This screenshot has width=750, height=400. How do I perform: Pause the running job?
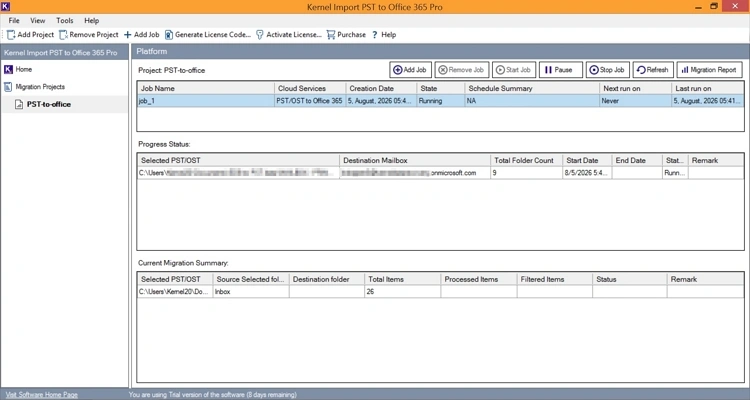point(561,70)
